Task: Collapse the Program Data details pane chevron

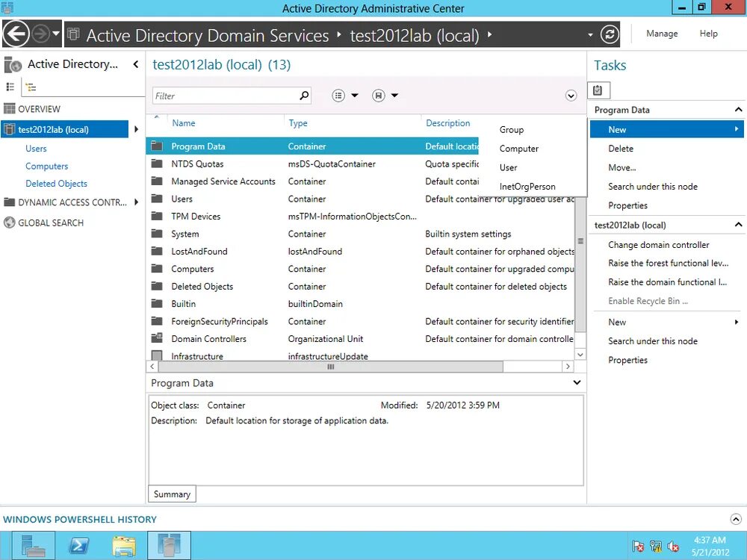Action: [577, 382]
